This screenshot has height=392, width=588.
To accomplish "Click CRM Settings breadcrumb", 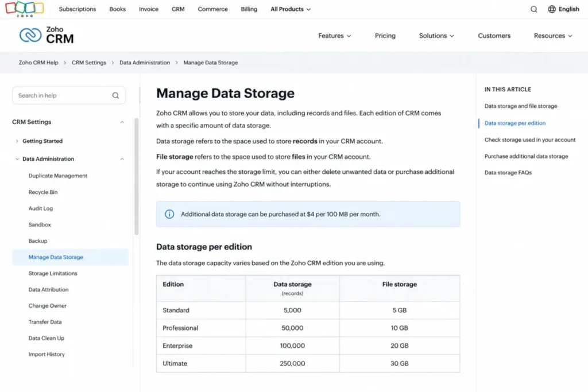I will pyautogui.click(x=89, y=63).
